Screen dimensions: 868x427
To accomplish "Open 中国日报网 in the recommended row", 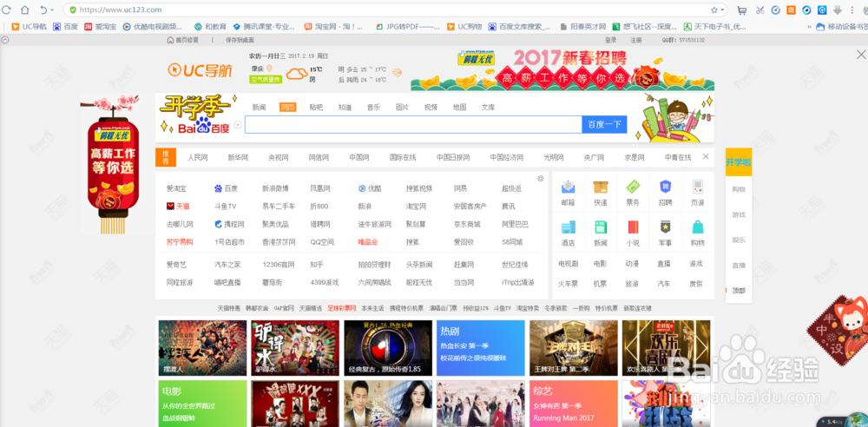I will pyautogui.click(x=454, y=157).
